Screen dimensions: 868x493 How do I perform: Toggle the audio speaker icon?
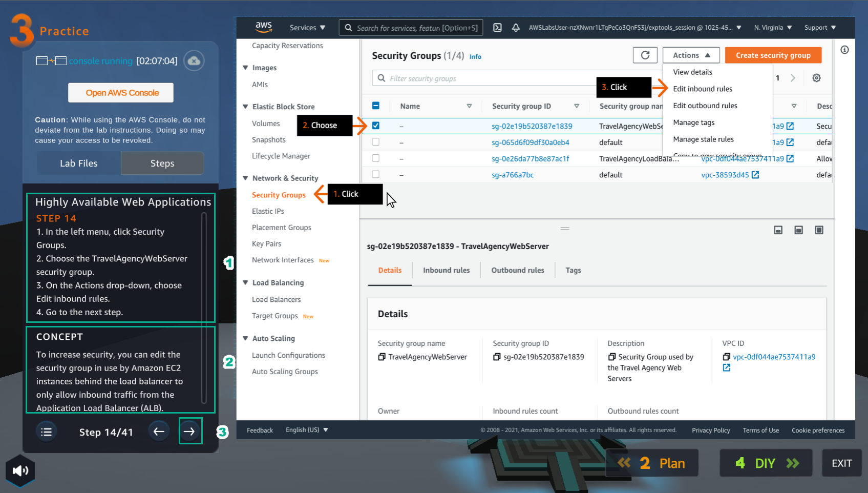point(20,470)
